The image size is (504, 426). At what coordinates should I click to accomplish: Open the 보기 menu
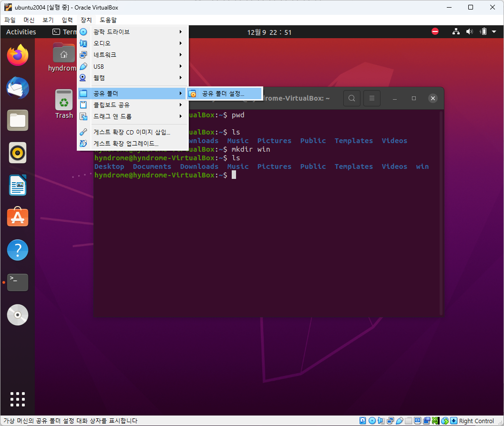coord(48,20)
